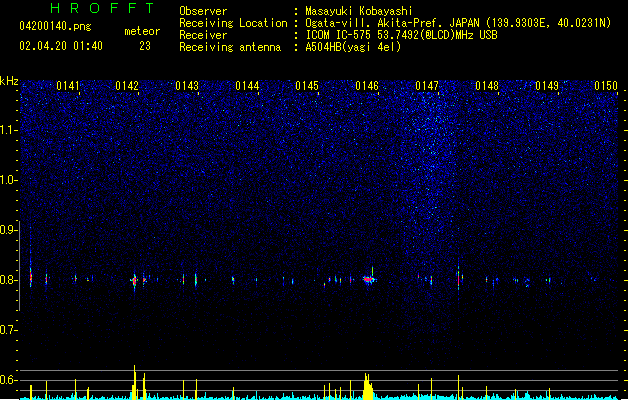Click the 1.1 frequency axis label
This screenshot has width=629, height=400.
coord(8,130)
